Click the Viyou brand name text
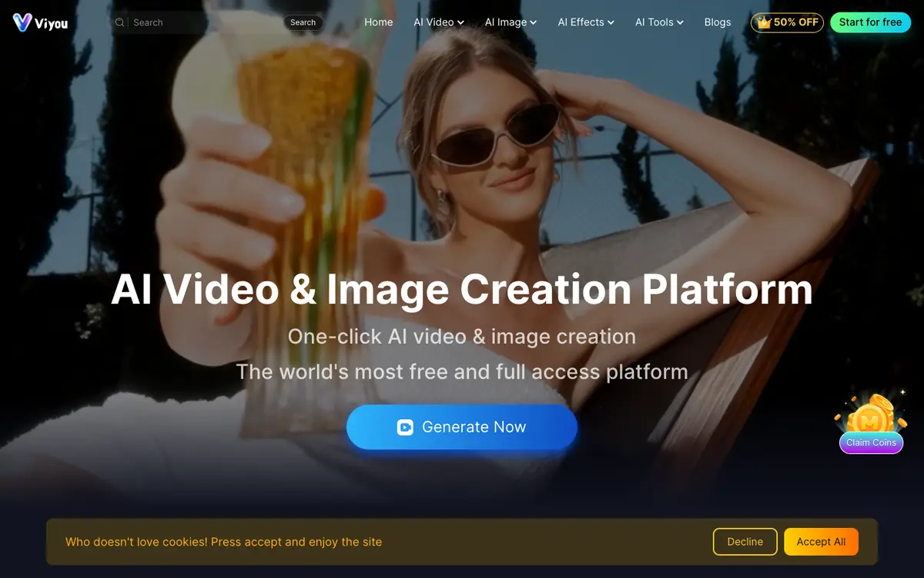Screen dimensions: 924x578 pos(52,24)
